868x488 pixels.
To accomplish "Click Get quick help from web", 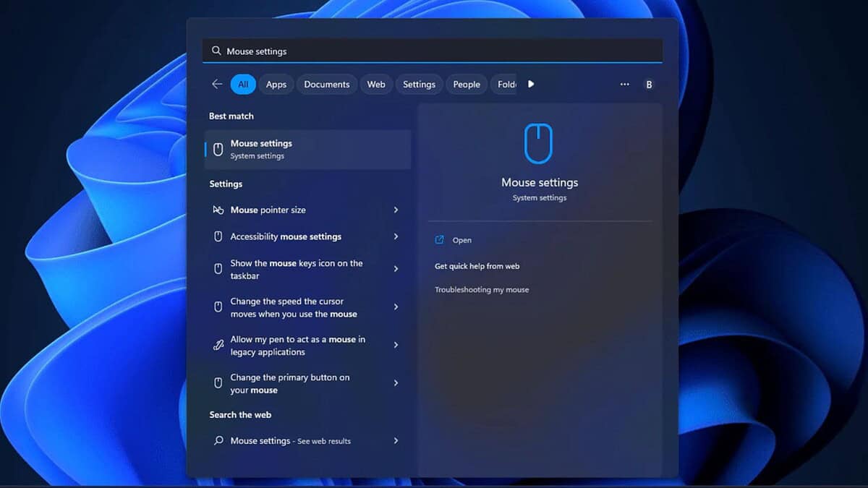I will (479, 265).
